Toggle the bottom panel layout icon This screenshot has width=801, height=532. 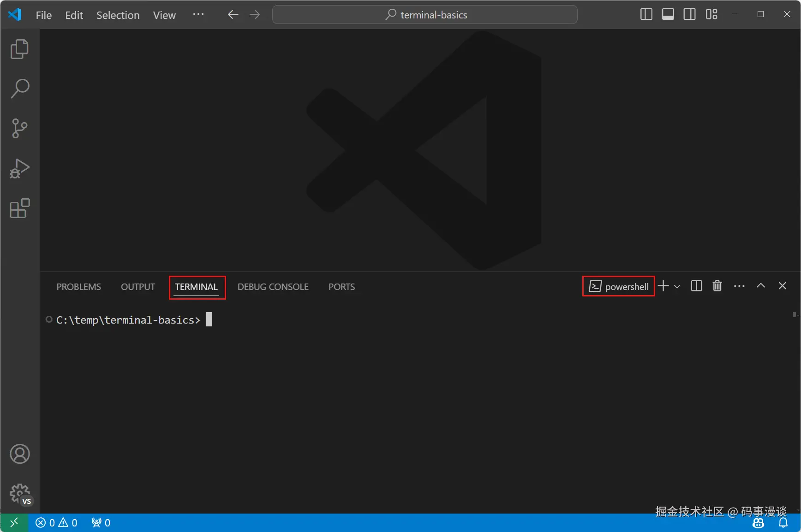click(x=668, y=15)
